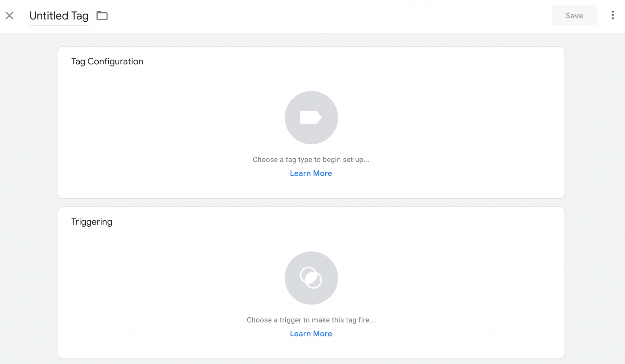
Task: Click the Untitled Tag name field
Action: click(59, 16)
